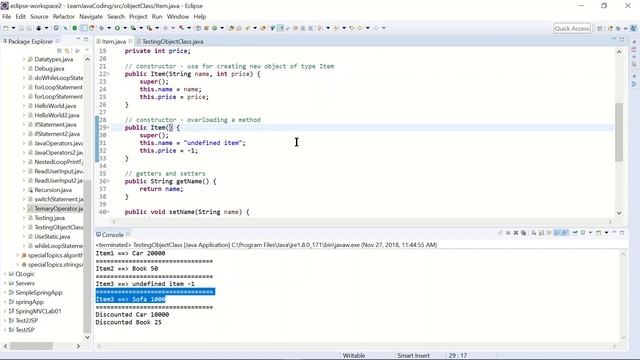Select HelloWorld.java in Package Explorer
The image size is (640, 360).
55,106
